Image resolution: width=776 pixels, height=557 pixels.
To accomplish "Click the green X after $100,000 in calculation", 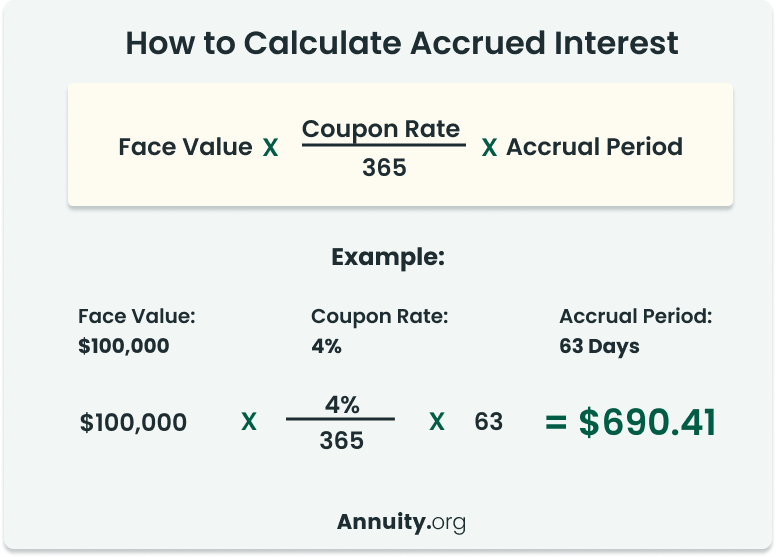I will click(249, 422).
